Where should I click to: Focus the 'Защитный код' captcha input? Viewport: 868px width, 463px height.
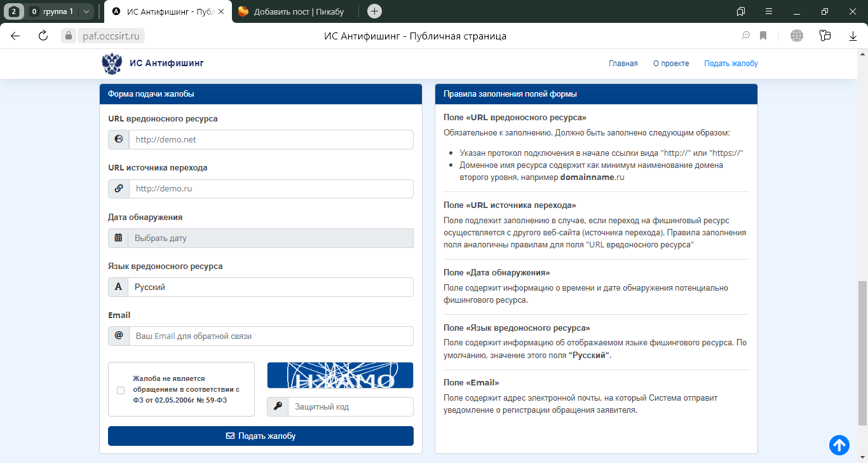[x=351, y=407]
